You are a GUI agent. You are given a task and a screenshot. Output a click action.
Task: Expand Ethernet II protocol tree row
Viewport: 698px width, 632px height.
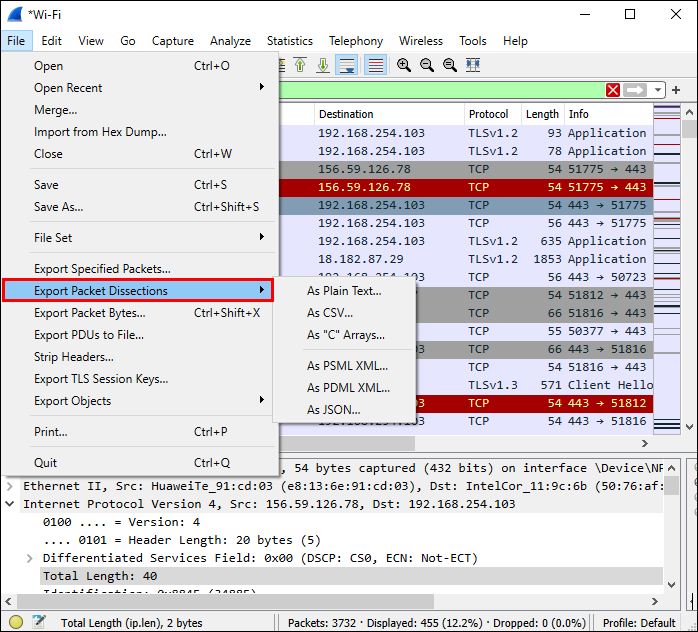tap(11, 486)
